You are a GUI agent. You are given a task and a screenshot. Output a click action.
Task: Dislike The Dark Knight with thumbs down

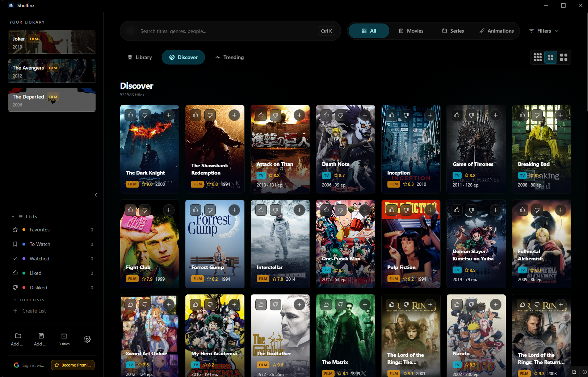(x=145, y=115)
